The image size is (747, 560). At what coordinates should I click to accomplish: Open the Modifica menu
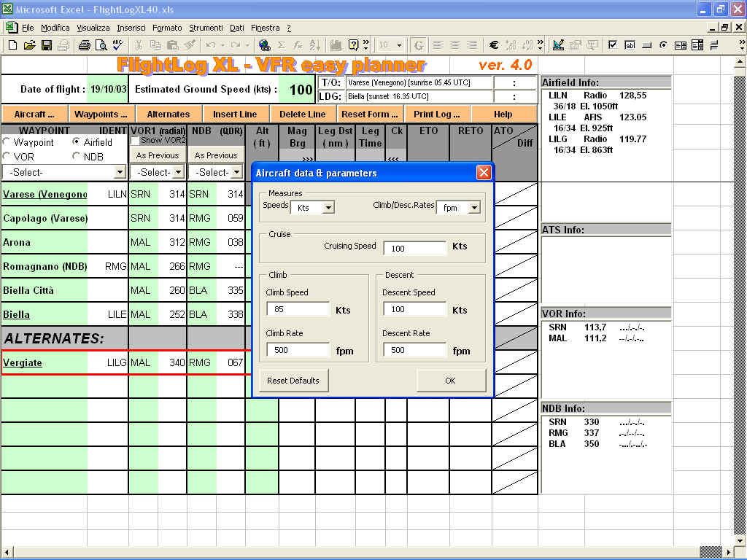[x=55, y=28]
